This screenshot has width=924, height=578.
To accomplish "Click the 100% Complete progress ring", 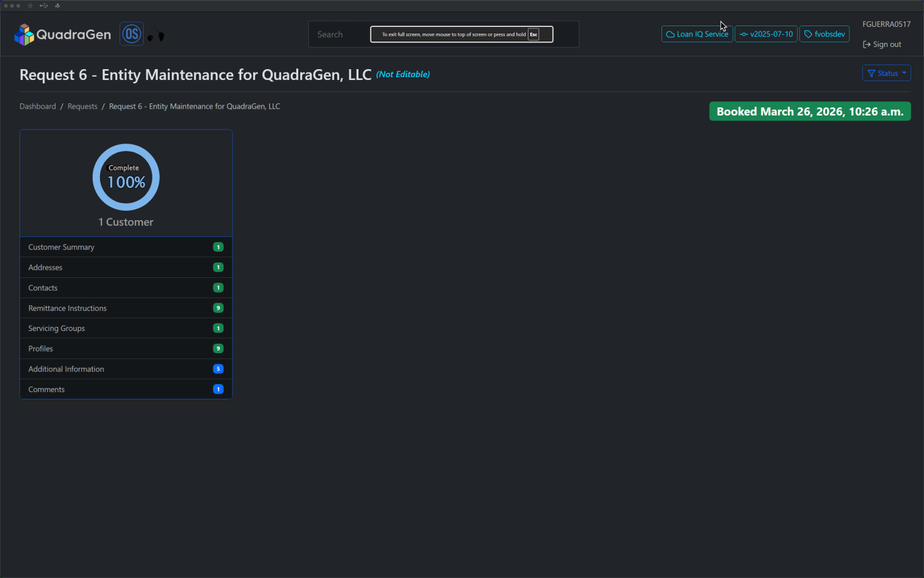I will 126,177.
